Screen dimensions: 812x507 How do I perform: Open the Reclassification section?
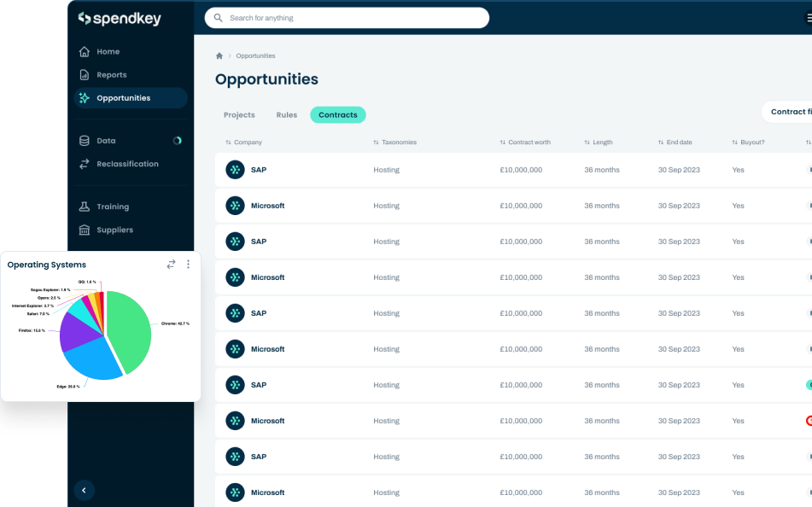point(130,163)
